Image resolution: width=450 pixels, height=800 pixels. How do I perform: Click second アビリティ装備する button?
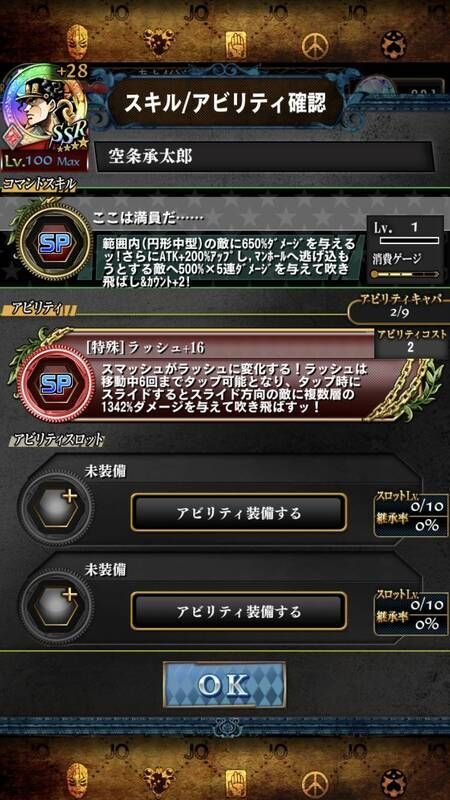point(238,611)
